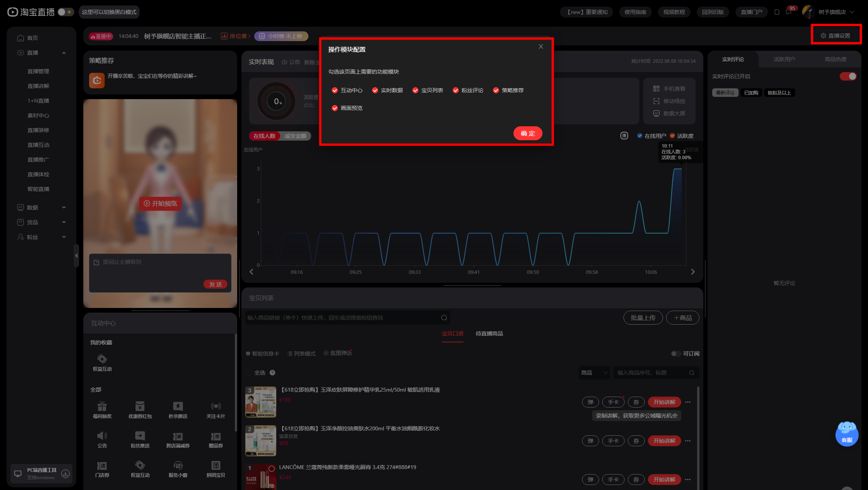Click the 优惠券红包 icon
The image size is (868, 490).
point(140,406)
